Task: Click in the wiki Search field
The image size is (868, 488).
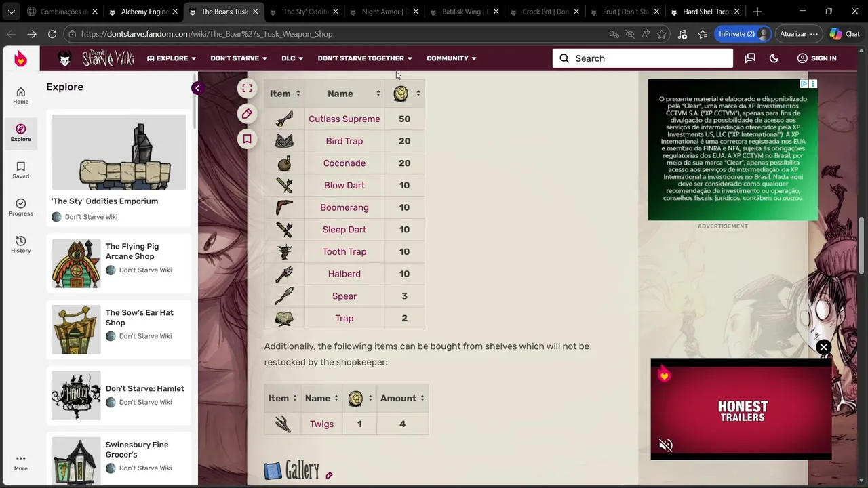Action: [x=642, y=58]
